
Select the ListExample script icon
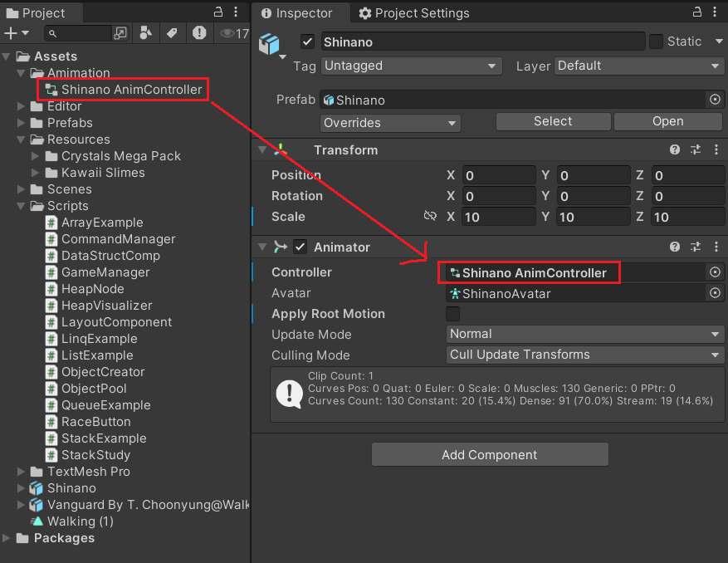click(x=51, y=355)
